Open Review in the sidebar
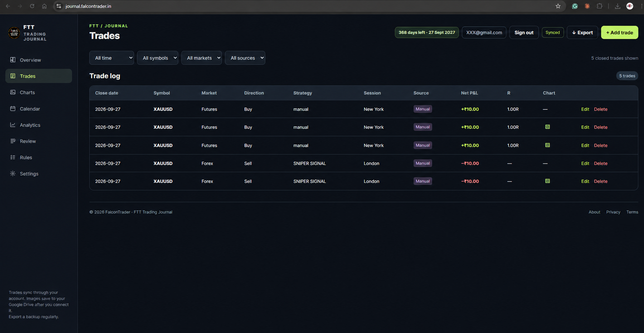644x333 pixels. click(x=39, y=141)
